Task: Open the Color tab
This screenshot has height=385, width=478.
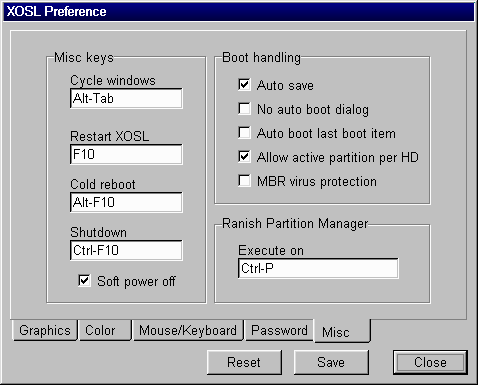Action: (105, 330)
